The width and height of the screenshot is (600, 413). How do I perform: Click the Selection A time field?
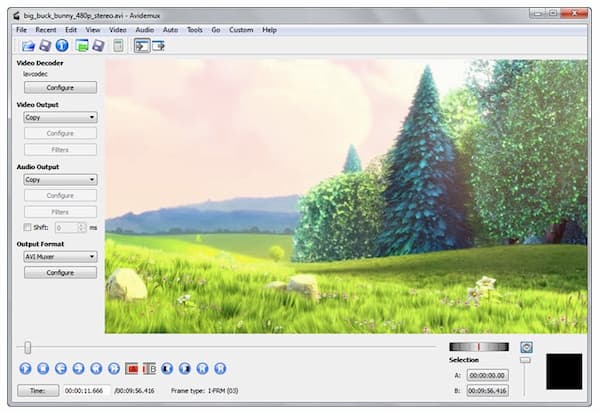click(x=488, y=375)
